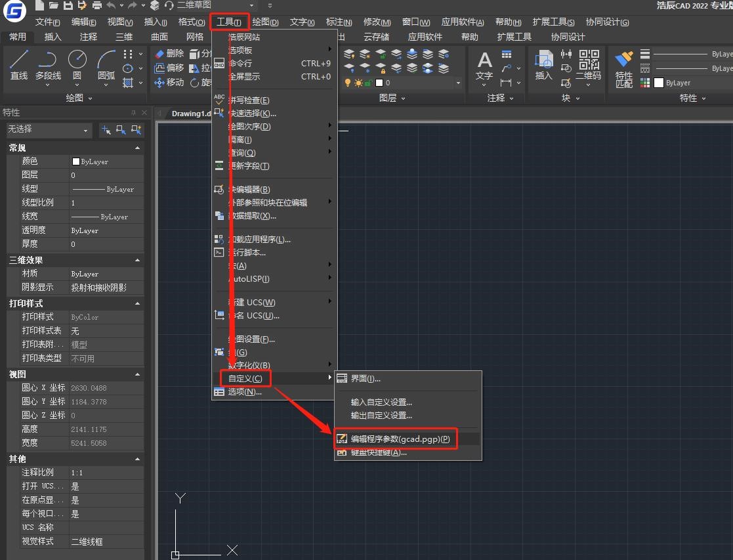Expand the 绘图 panel dropdown
Viewport: 733px width, 560px height.
[79, 98]
